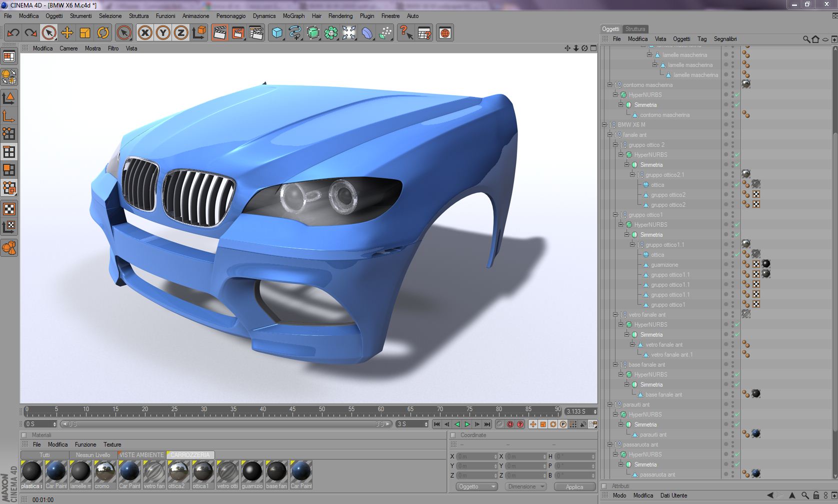Toggle the X axis lock
This screenshot has width=838, height=504.
coord(145,33)
